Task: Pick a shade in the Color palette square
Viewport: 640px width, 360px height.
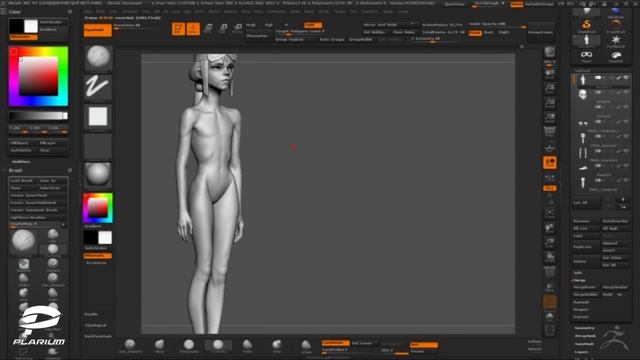Action: tap(38, 76)
